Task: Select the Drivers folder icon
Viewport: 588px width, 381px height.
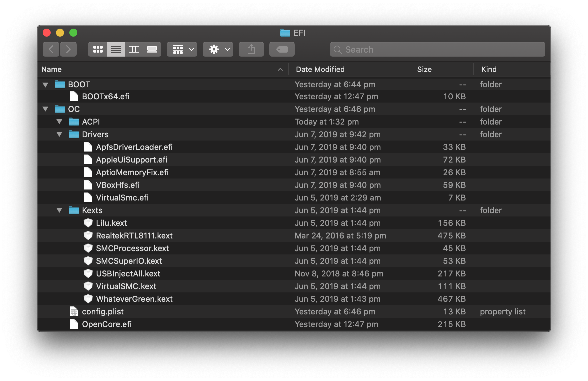Action: [x=74, y=134]
